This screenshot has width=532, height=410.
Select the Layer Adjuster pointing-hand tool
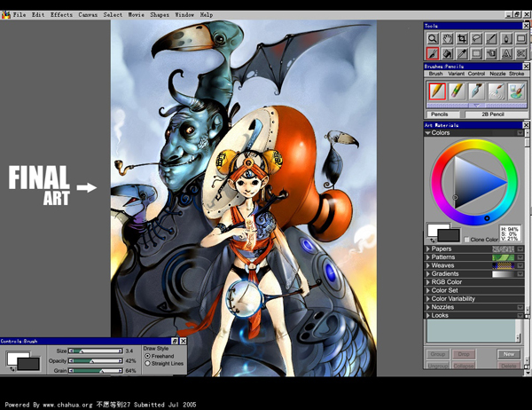(491, 53)
